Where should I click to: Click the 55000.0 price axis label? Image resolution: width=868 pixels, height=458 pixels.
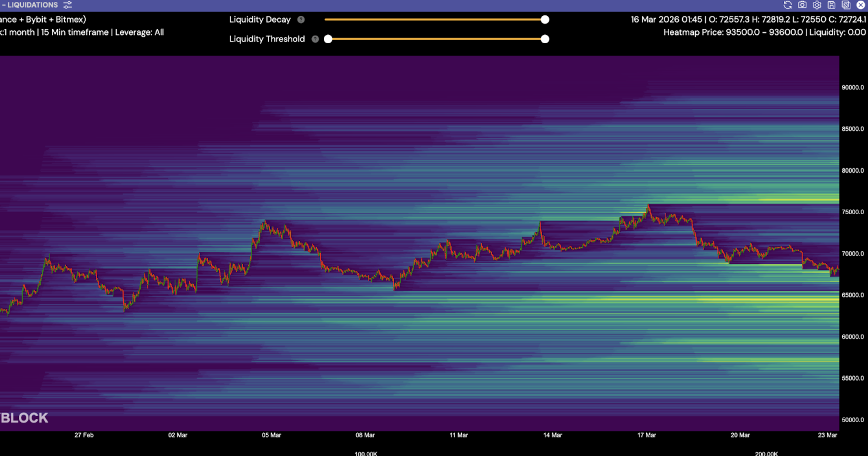coord(853,378)
